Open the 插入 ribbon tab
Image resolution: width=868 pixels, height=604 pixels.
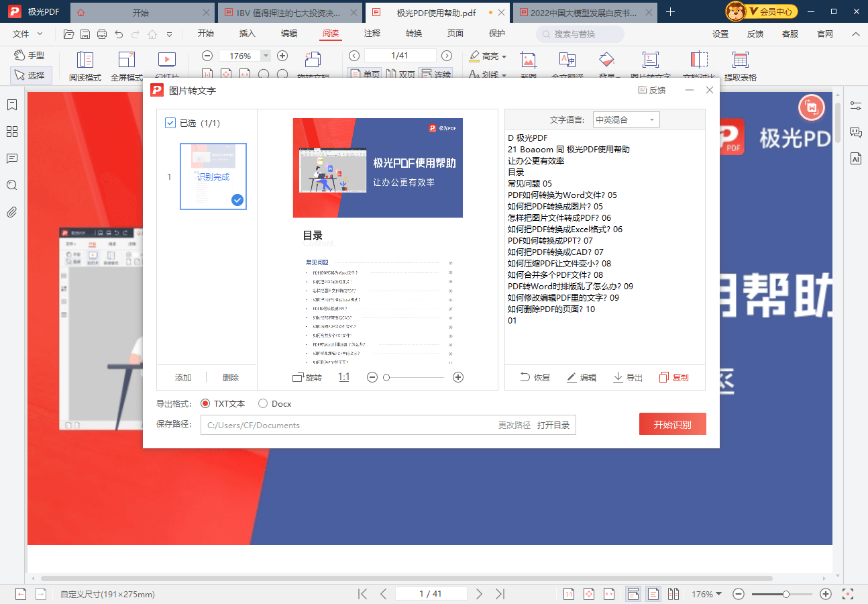point(248,34)
